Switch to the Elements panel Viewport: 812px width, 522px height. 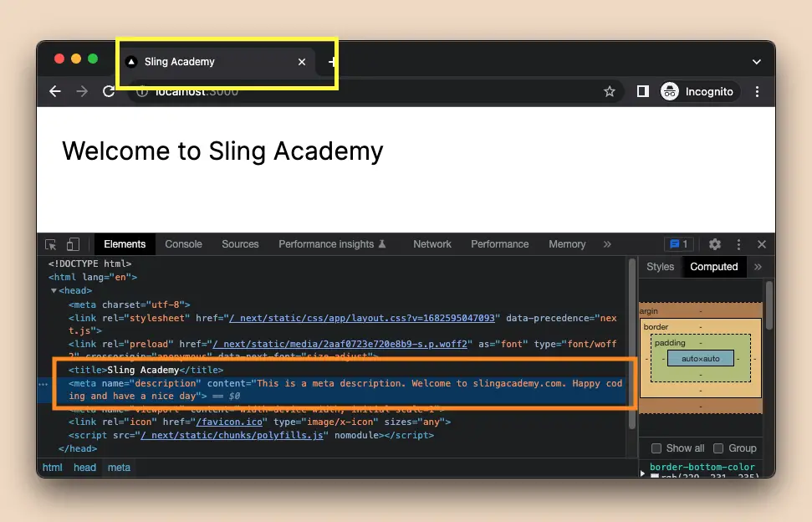[125, 244]
